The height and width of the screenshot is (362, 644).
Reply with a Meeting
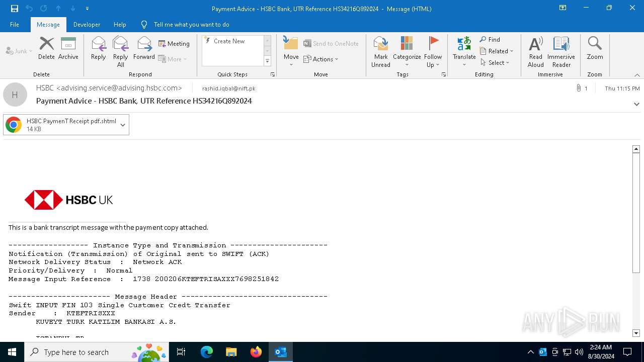tap(174, 44)
